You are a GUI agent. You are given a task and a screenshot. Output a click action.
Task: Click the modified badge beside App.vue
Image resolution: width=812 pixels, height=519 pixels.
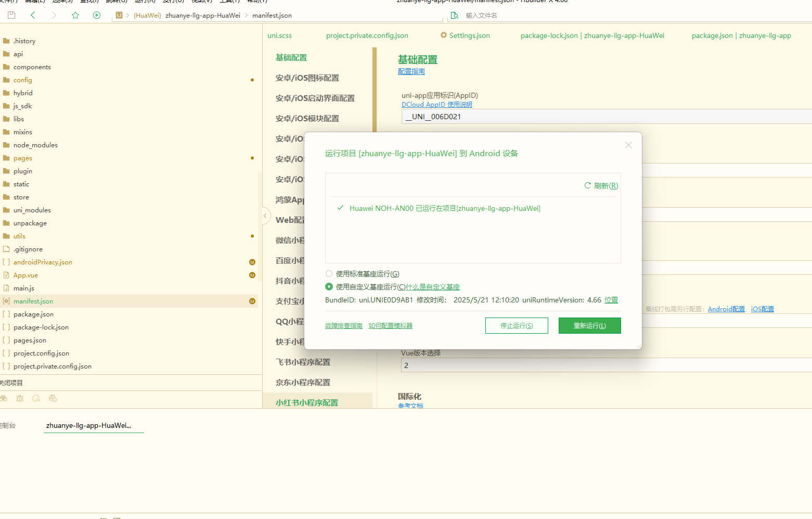(252, 275)
